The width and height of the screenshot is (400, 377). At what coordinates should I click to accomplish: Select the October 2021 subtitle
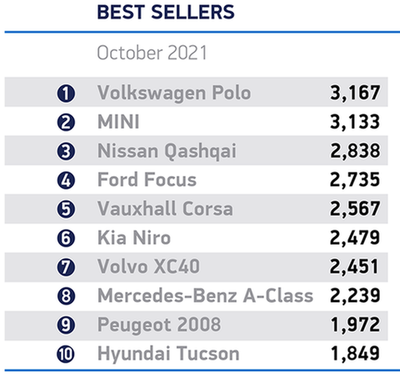point(152,53)
